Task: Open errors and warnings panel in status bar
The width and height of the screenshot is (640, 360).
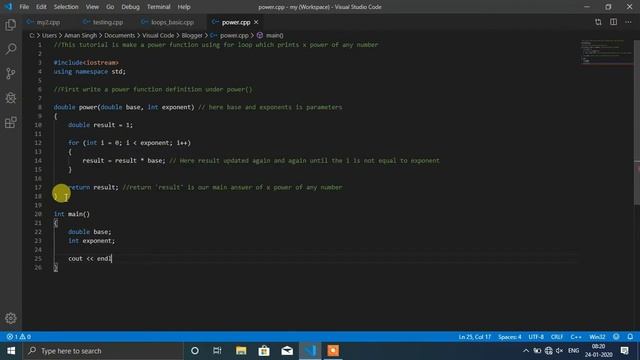Action: (19, 337)
